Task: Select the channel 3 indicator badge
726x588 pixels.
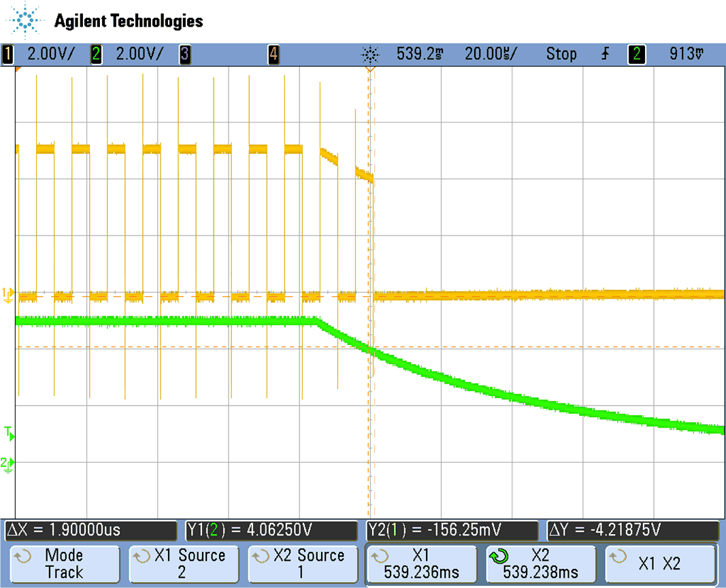Action: (x=185, y=54)
